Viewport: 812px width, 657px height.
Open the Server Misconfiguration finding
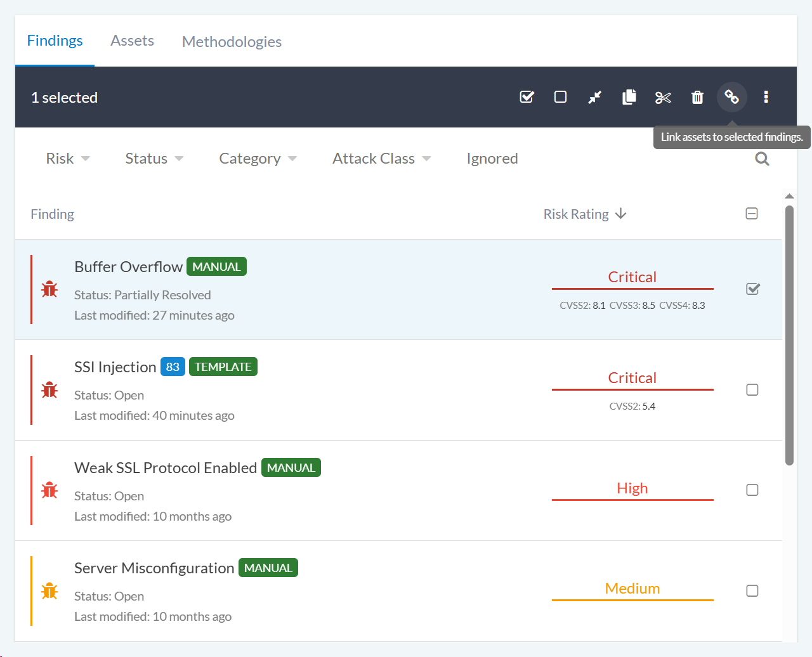(x=154, y=568)
